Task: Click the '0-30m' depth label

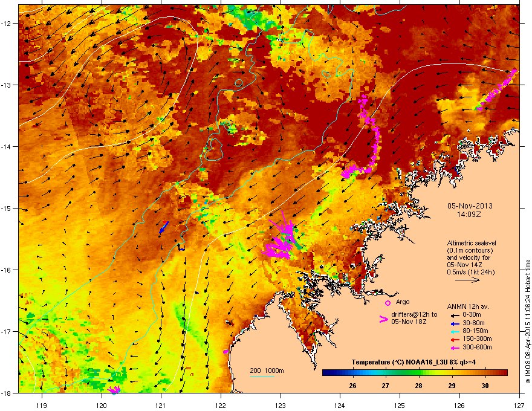Action: (472, 315)
